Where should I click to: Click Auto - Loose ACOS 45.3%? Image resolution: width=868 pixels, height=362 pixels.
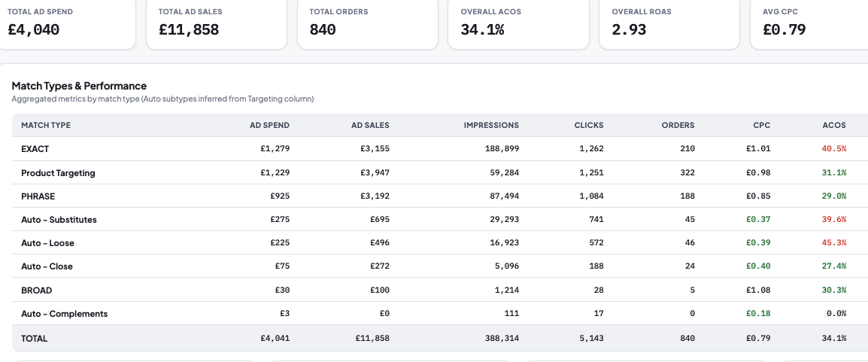(834, 243)
